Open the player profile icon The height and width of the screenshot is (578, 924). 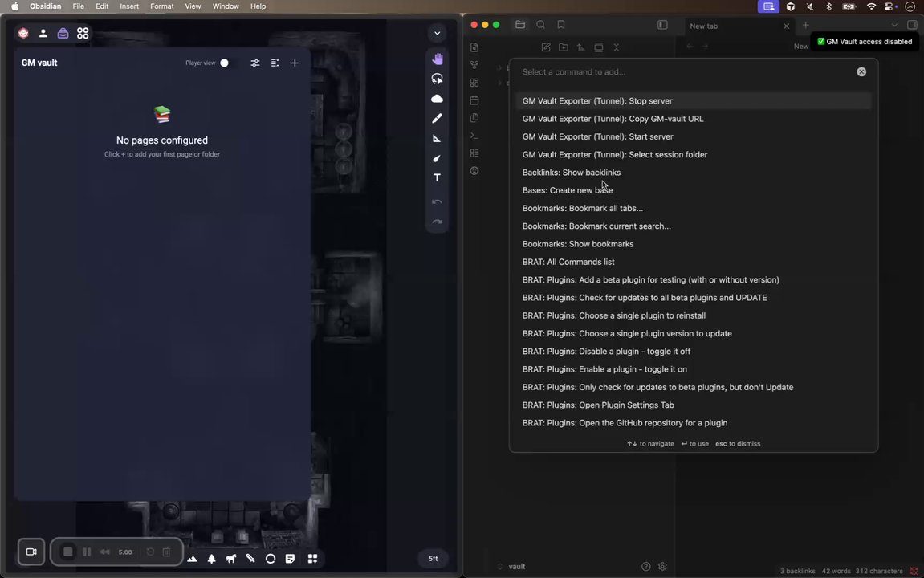[x=43, y=34]
